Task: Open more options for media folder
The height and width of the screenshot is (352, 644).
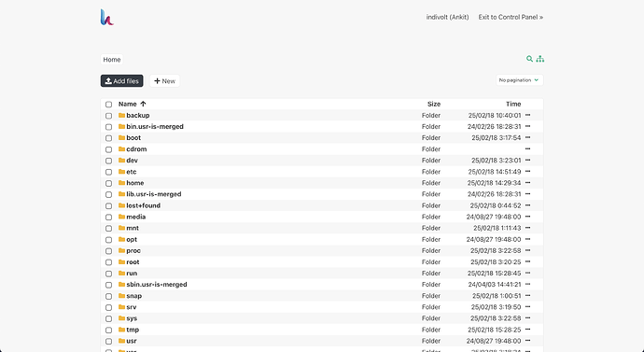Action: tap(527, 217)
